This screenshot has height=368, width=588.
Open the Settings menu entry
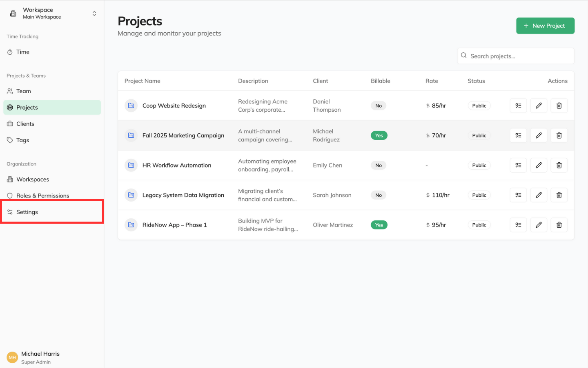click(27, 212)
